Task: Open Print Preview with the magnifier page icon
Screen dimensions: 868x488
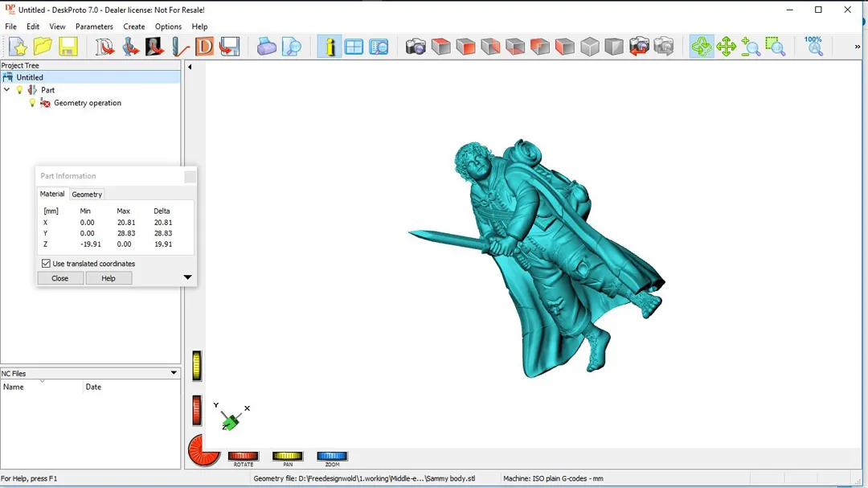Action: [x=291, y=47]
